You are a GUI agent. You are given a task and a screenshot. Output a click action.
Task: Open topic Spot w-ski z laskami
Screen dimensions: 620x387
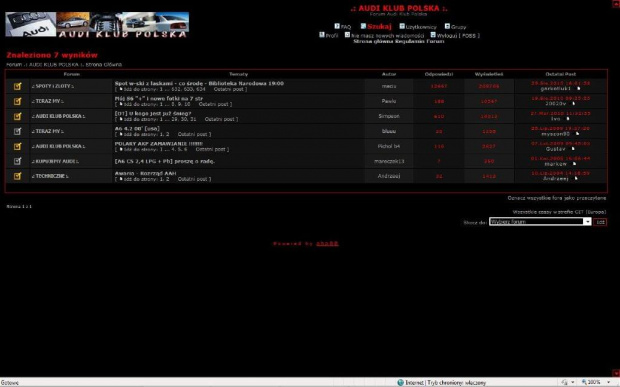point(199,83)
